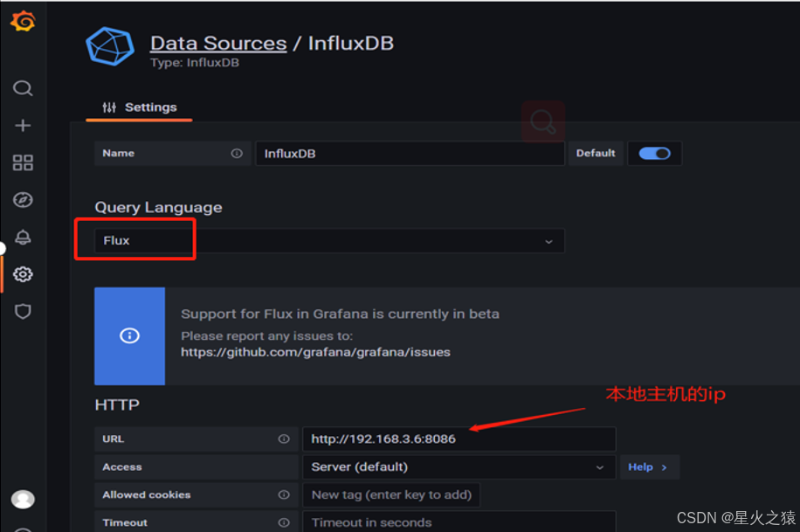Click the URL field info icon
Image resolution: width=800 pixels, height=532 pixels.
(x=284, y=439)
